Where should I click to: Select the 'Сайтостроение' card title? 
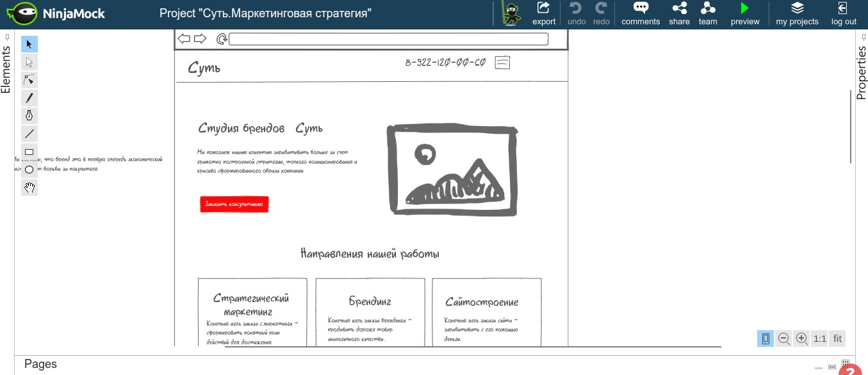pos(482,301)
